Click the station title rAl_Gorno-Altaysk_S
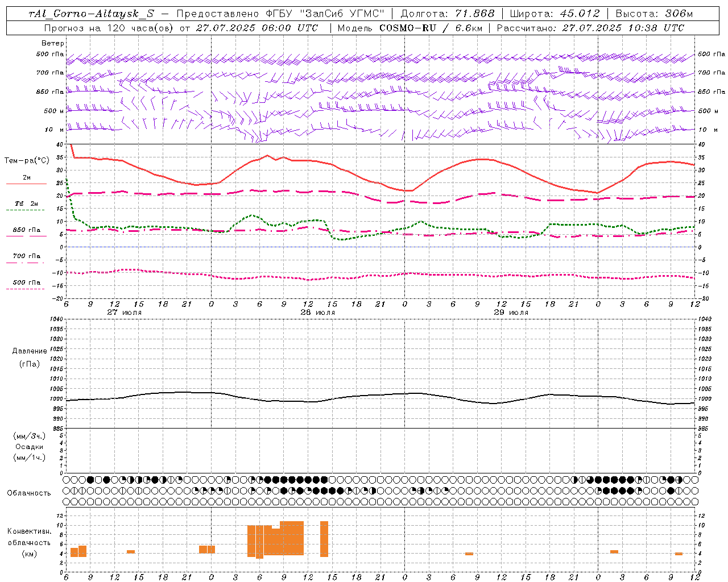The image size is (728, 582). (x=92, y=14)
